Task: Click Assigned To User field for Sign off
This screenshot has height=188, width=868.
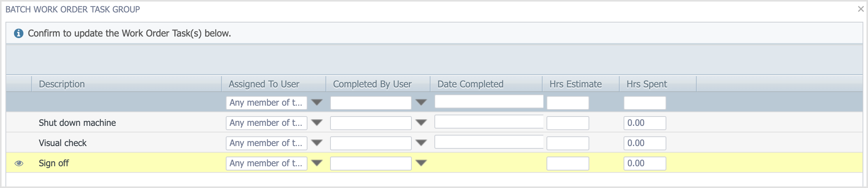Action: [267, 164]
